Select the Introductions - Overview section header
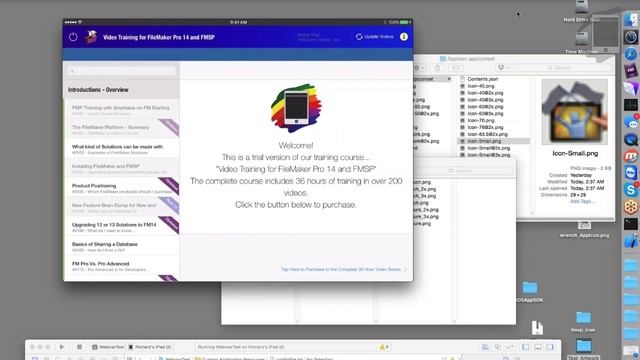 coord(121,89)
